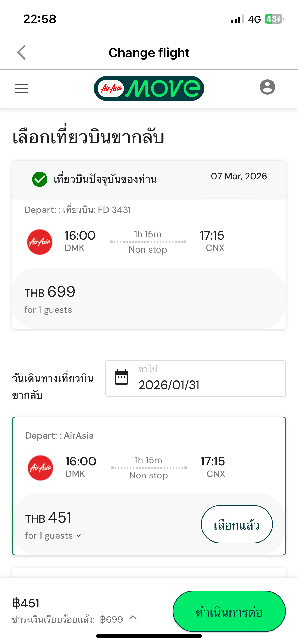
Task: Tap the calendar icon in date field
Action: click(x=121, y=377)
